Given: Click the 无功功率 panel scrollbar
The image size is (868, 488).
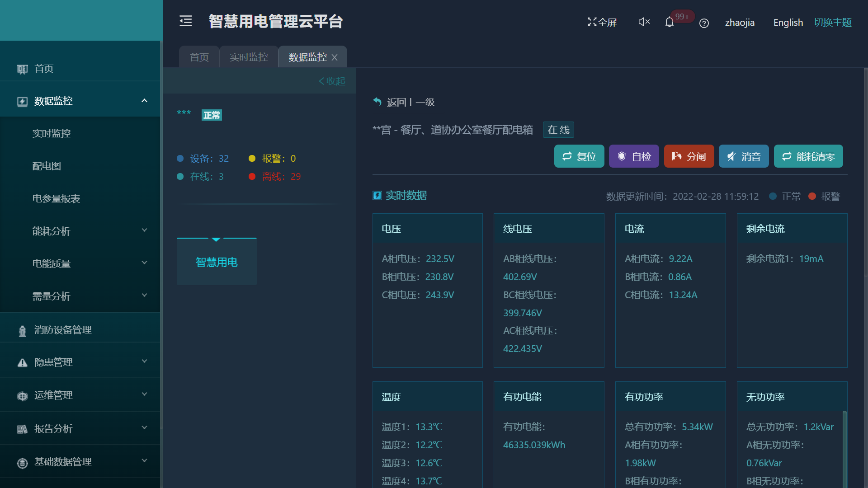Looking at the screenshot, I should point(844,447).
